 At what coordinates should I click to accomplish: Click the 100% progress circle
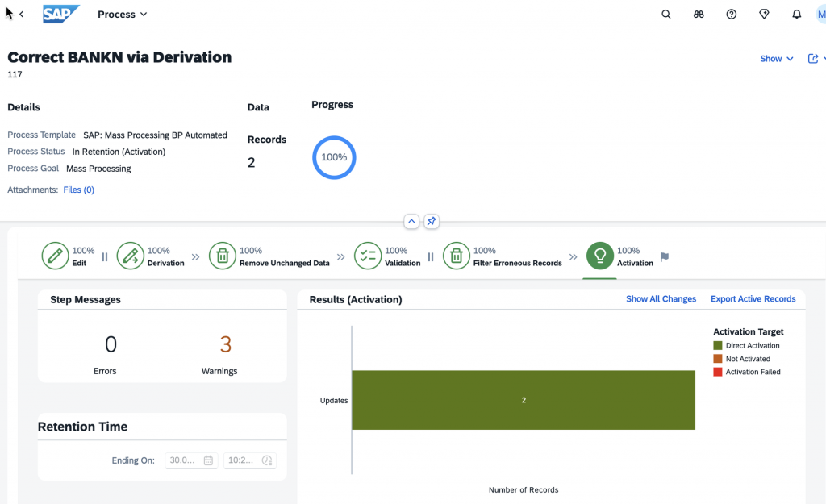pos(334,157)
